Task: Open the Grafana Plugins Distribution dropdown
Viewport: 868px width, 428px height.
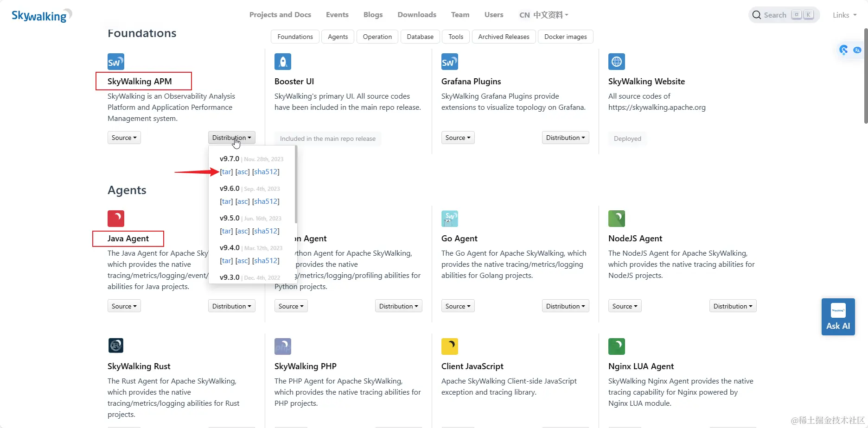Action: pyautogui.click(x=566, y=138)
